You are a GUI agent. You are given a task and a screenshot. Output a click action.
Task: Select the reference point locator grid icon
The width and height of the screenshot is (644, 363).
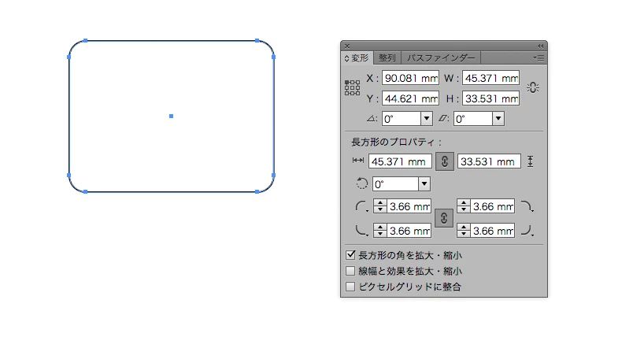pyautogui.click(x=352, y=88)
